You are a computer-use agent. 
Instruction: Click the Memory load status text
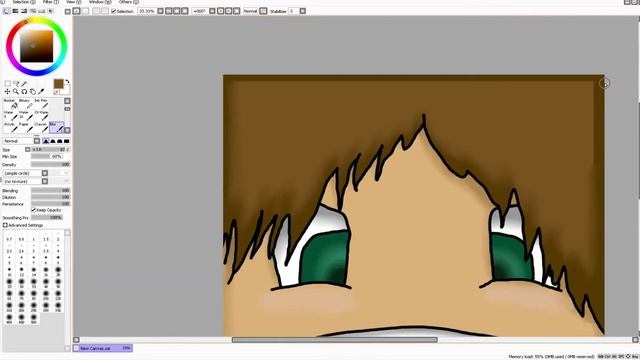click(551, 357)
